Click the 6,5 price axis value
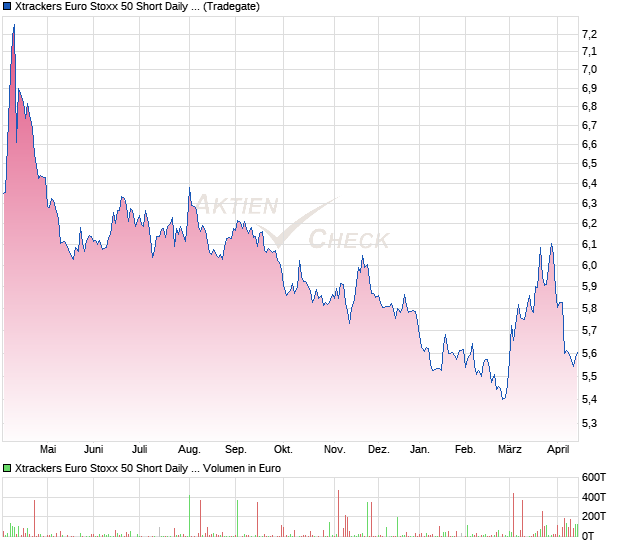 [x=590, y=163]
